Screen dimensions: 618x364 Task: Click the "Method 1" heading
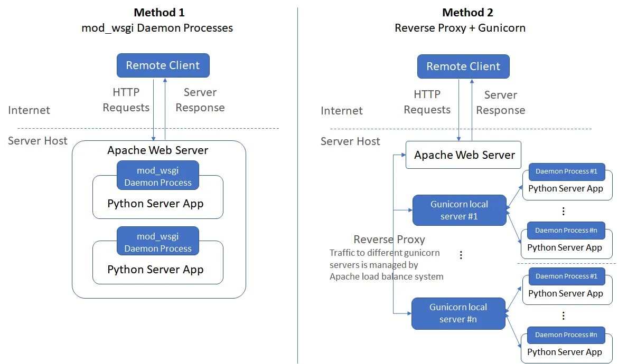coord(159,13)
